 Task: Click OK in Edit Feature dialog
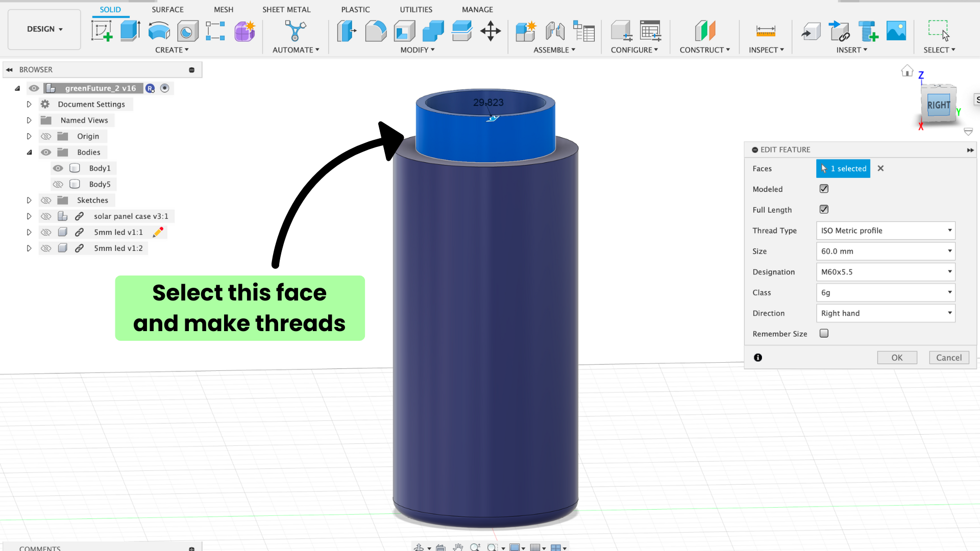(x=897, y=358)
